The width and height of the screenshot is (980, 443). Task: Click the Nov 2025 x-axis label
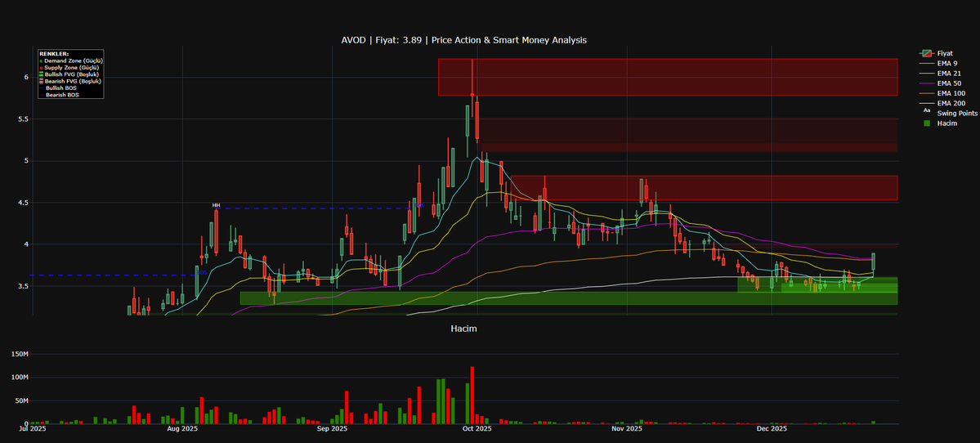pyautogui.click(x=627, y=428)
